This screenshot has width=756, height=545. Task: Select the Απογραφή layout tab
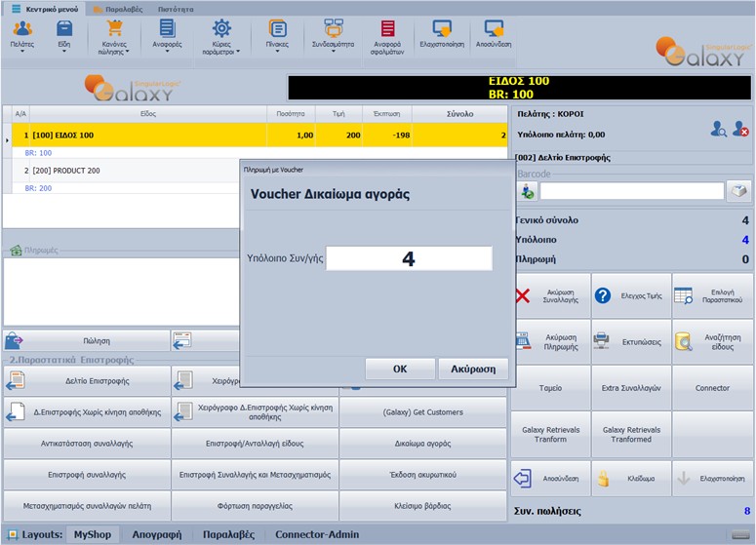tap(156, 534)
